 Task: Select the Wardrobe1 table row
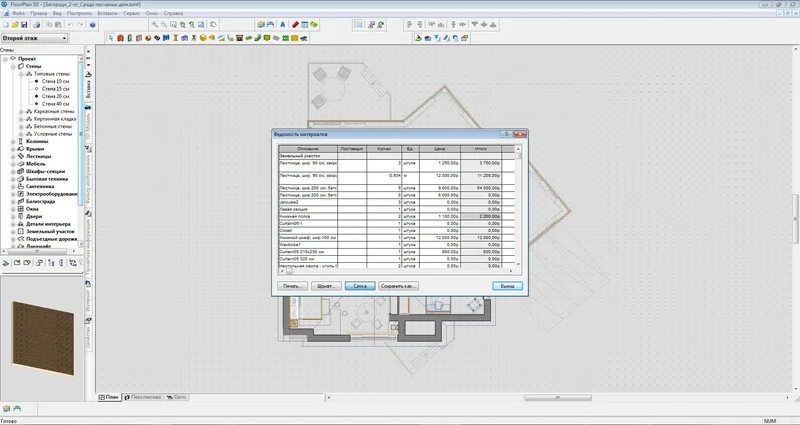[x=397, y=244]
